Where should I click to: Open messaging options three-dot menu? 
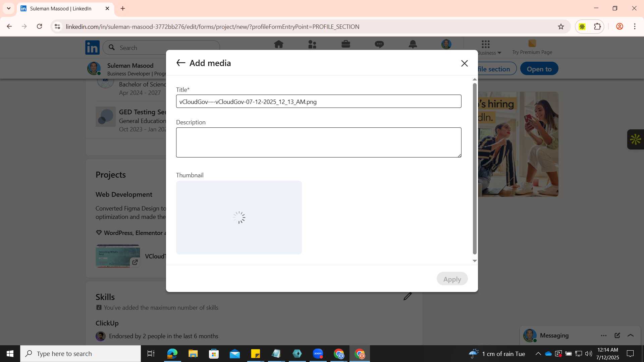click(604, 336)
